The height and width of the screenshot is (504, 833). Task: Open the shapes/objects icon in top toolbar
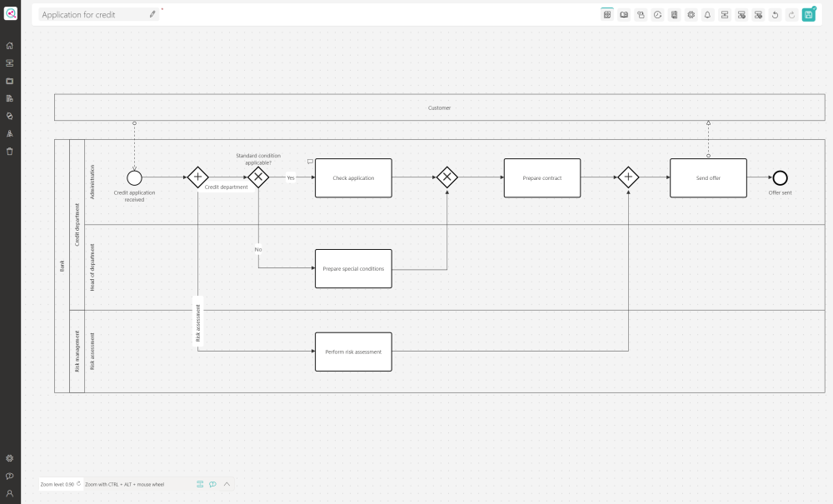(641, 15)
